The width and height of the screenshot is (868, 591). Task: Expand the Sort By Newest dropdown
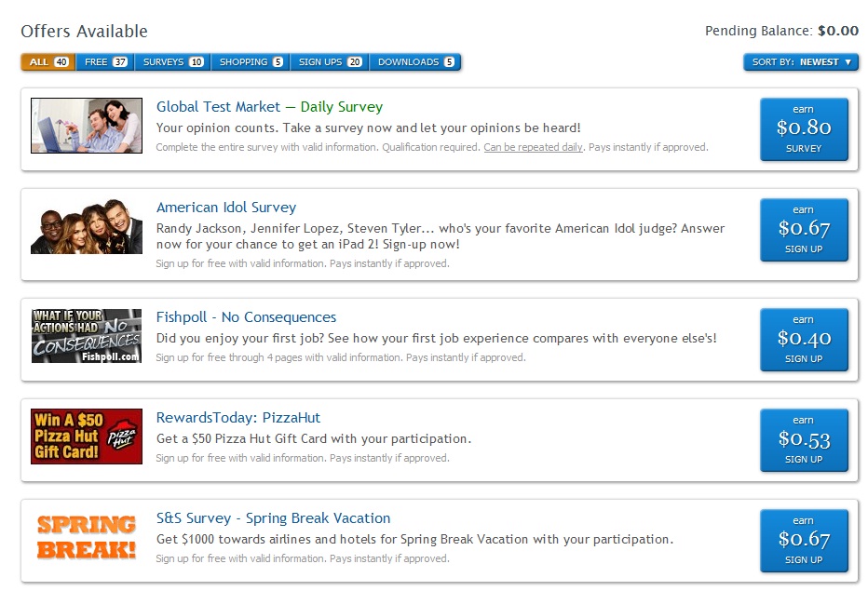(801, 62)
